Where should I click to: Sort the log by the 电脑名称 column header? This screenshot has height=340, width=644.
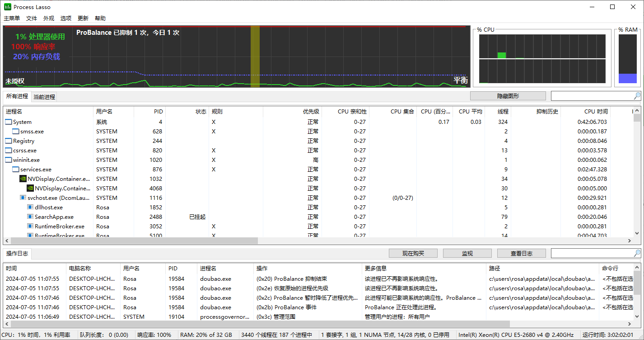(93, 269)
